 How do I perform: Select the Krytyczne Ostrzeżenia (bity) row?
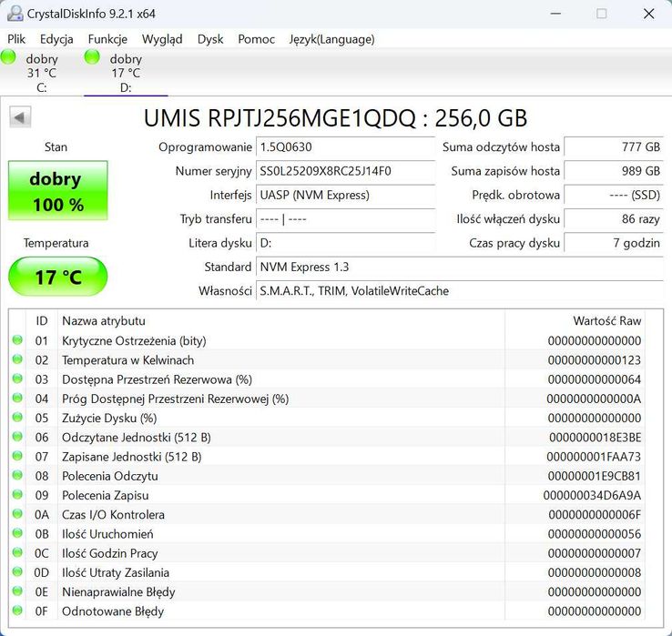tap(328, 340)
